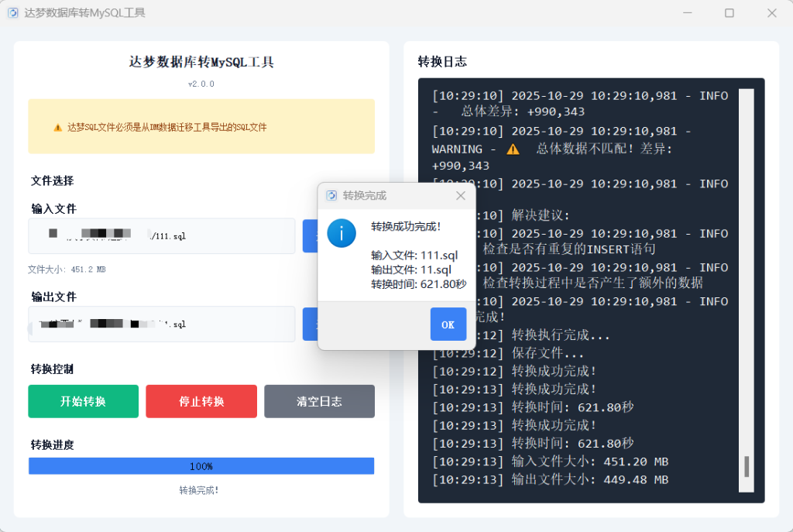Click the log panel scrollbar thumb
Viewport: 793px width, 532px height.
point(747,466)
